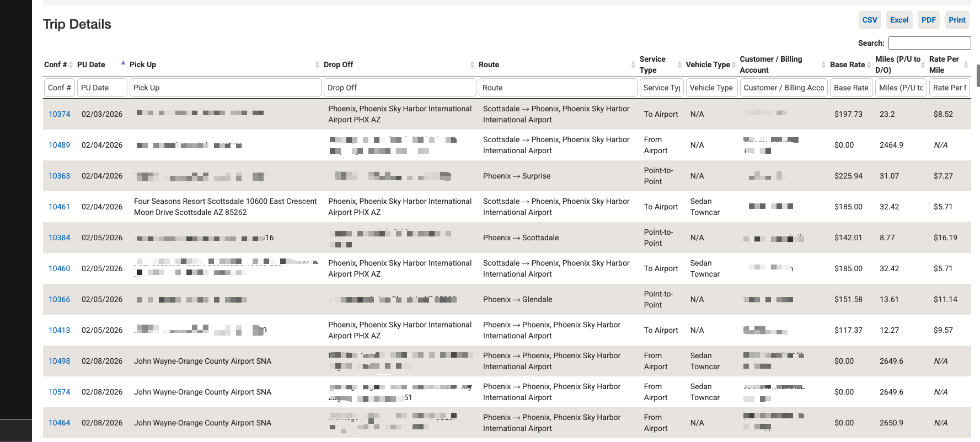
Task: Click the Route column filter input
Action: [558, 88]
